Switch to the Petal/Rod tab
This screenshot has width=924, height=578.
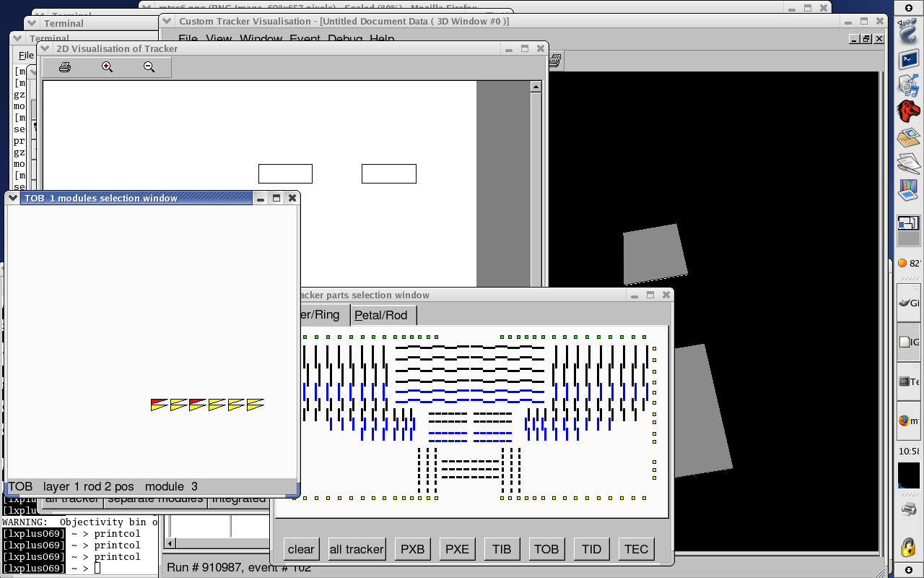[381, 315]
